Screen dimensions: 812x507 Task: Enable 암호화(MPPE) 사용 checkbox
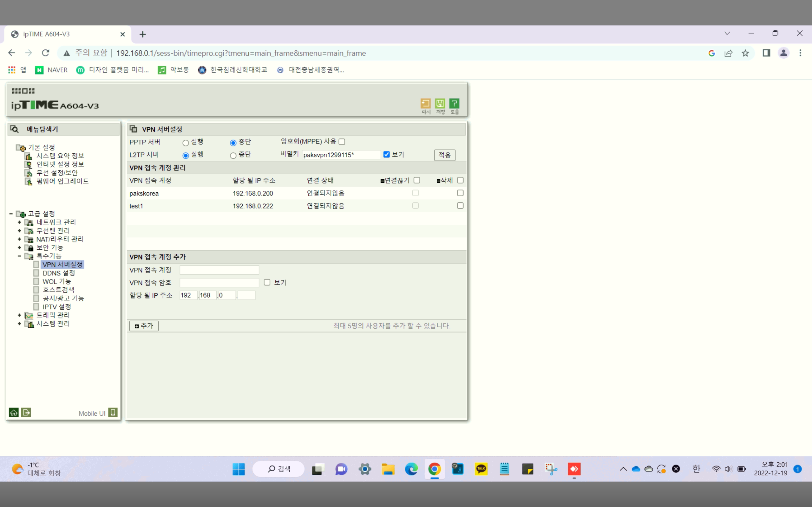[x=342, y=142]
